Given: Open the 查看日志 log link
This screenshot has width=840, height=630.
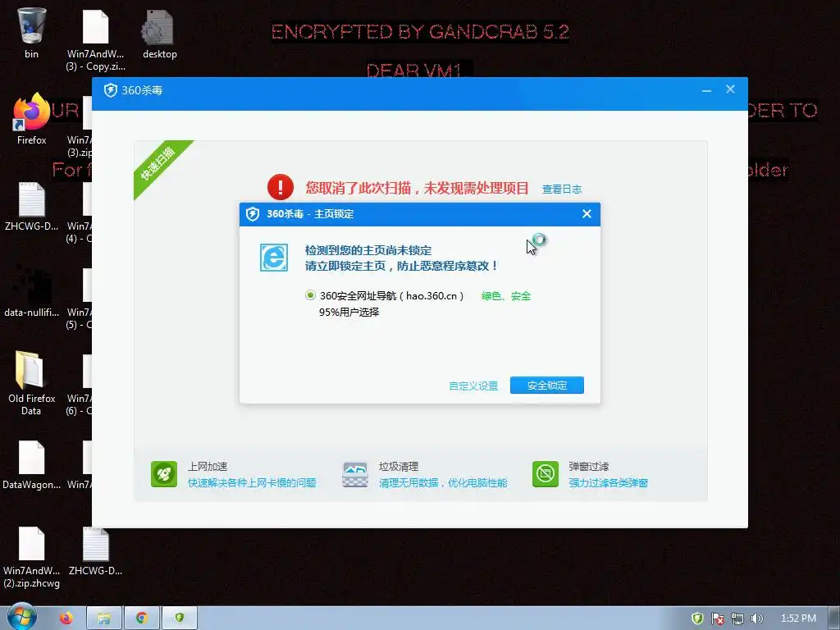Looking at the screenshot, I should click(x=561, y=189).
